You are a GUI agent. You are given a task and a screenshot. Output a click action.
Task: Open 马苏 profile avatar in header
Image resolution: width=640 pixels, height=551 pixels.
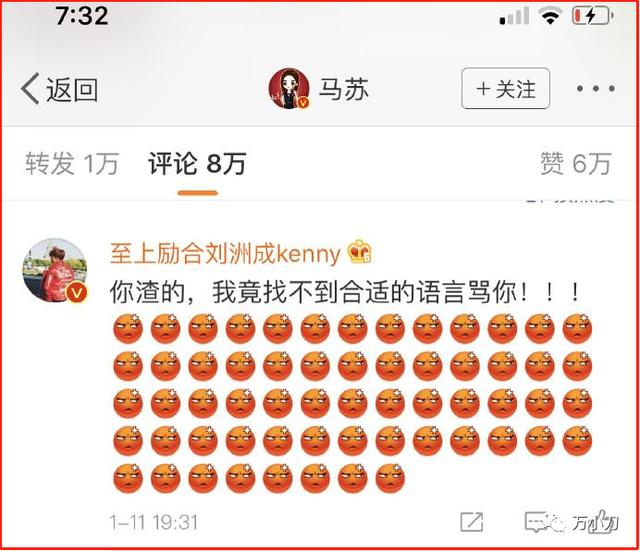289,89
